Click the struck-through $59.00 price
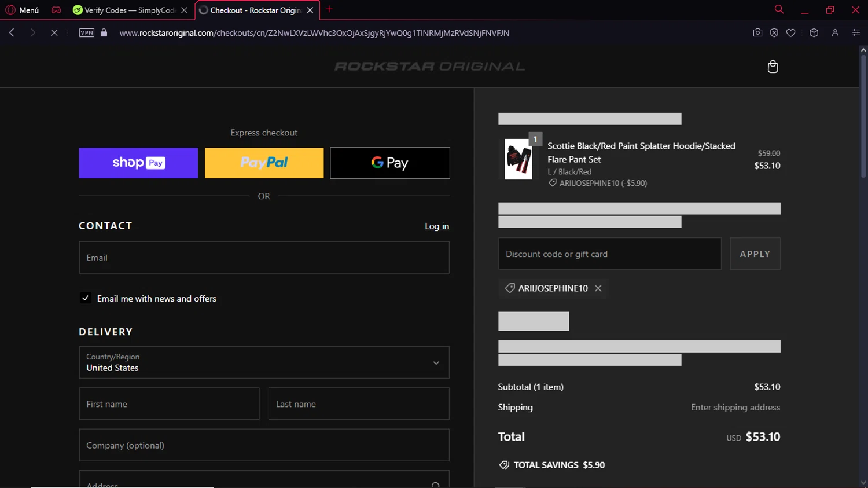 (x=769, y=153)
